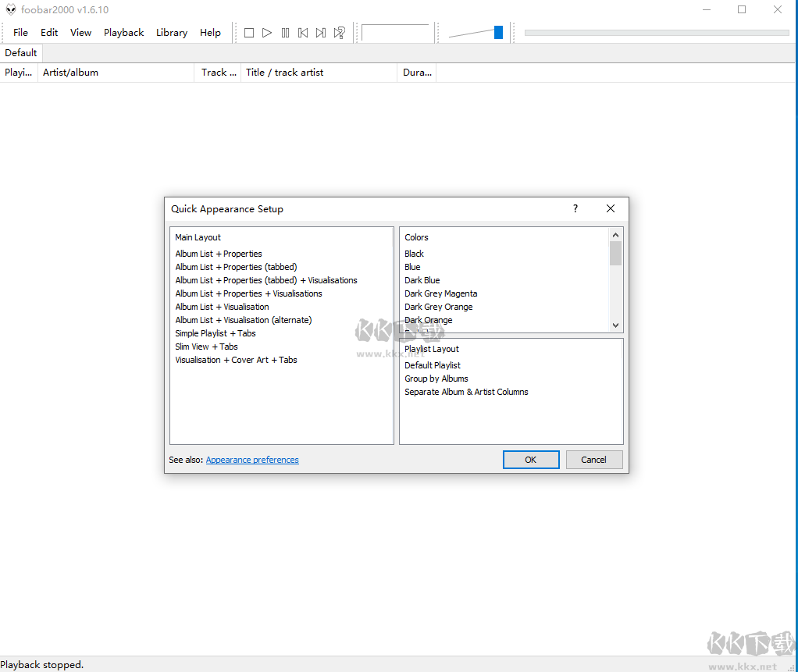Screen dimensions: 798x672
Task: Close the Quick Appearance Setup dialog
Action: [611, 208]
